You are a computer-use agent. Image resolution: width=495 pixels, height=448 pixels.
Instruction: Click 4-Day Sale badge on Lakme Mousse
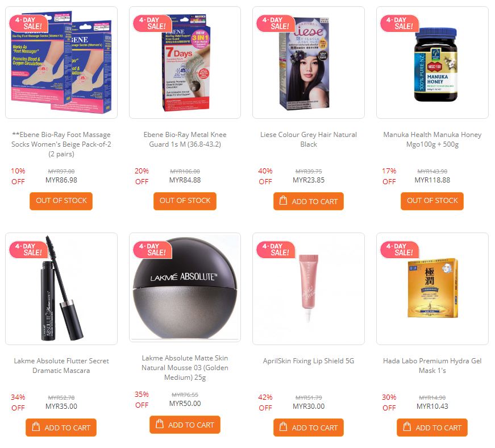tap(152, 250)
